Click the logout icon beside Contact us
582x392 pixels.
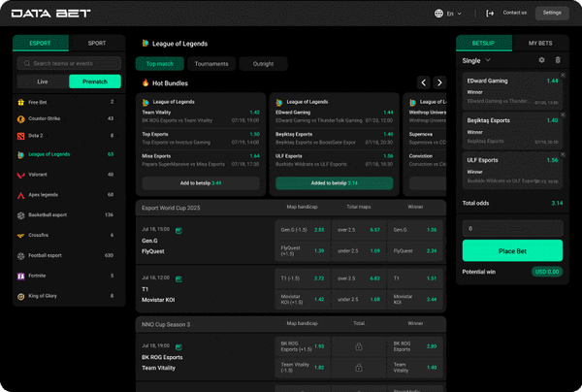[490, 14]
